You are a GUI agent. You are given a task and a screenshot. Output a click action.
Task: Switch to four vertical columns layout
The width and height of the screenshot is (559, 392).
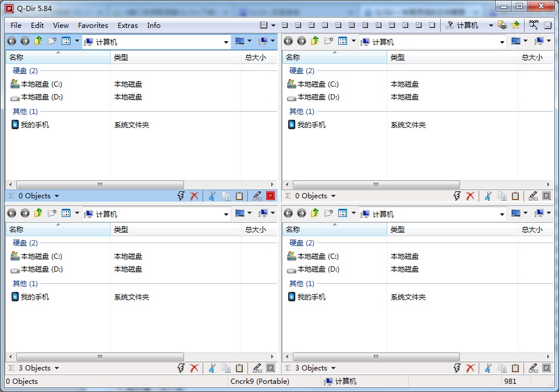[x=352, y=25]
